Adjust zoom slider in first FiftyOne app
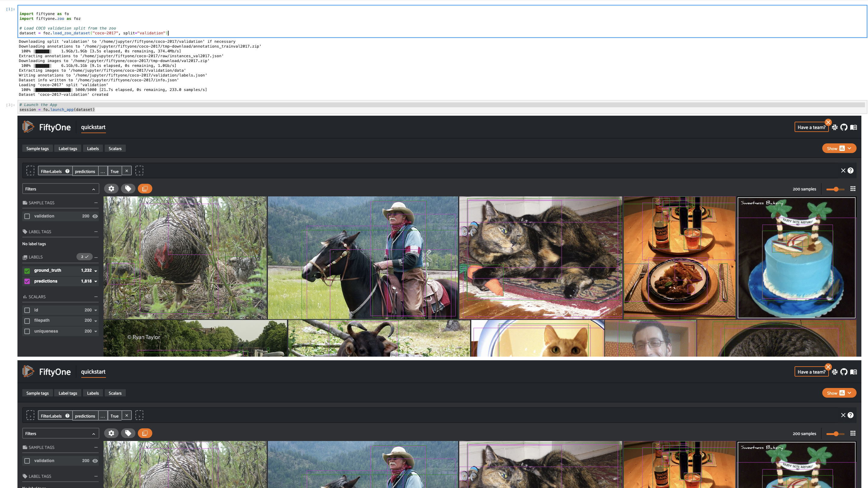 click(x=836, y=189)
